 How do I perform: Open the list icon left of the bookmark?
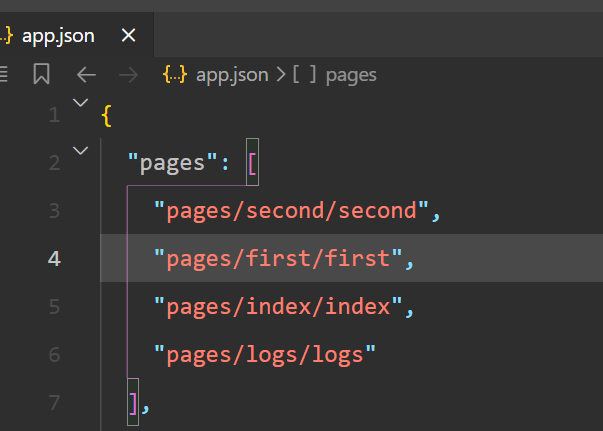coord(4,75)
